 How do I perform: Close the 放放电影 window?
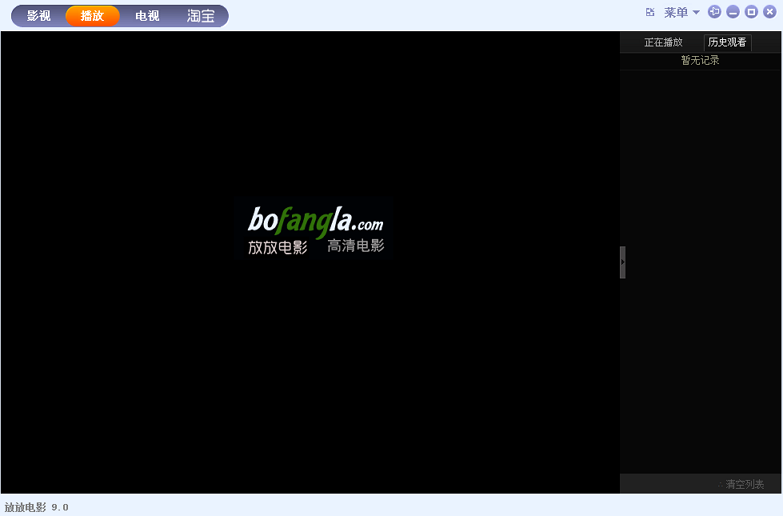770,12
